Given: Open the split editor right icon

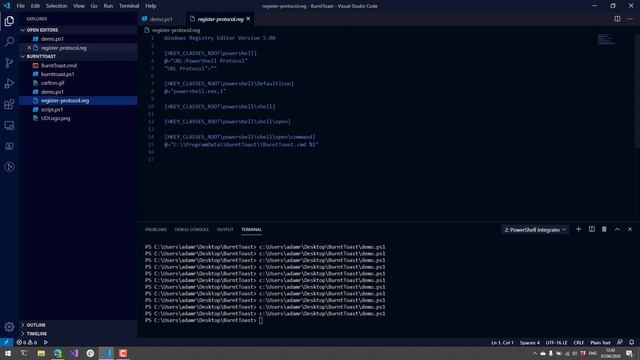Looking at the screenshot, I should [x=617, y=19].
